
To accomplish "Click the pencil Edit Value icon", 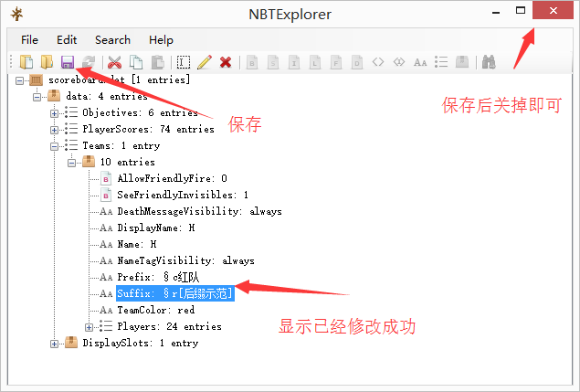I will [205, 62].
